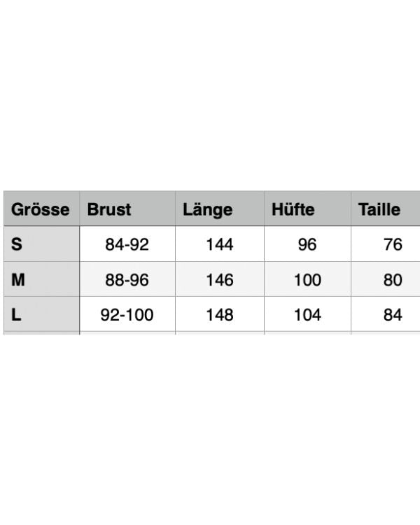Image resolution: width=420 pixels, height=525 pixels.
Task: Click the 80 Taille cell
Action: click(x=393, y=280)
